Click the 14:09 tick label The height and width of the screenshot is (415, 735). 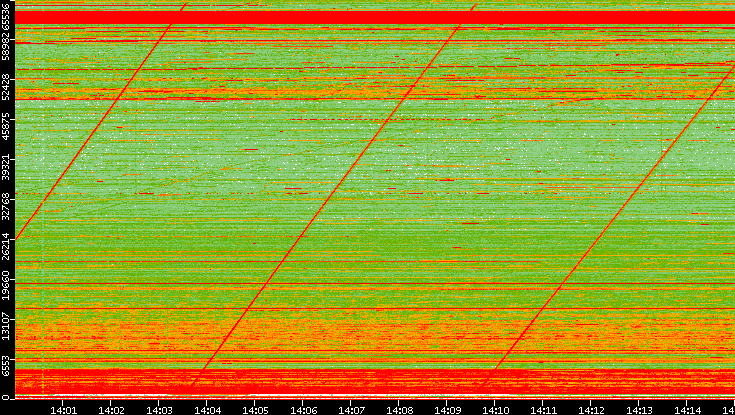(447, 411)
